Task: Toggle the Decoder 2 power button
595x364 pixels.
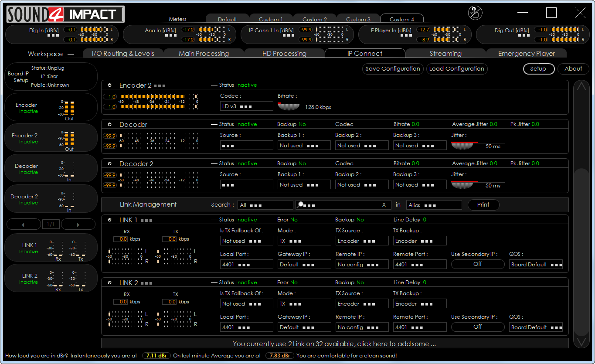Action: coord(109,164)
